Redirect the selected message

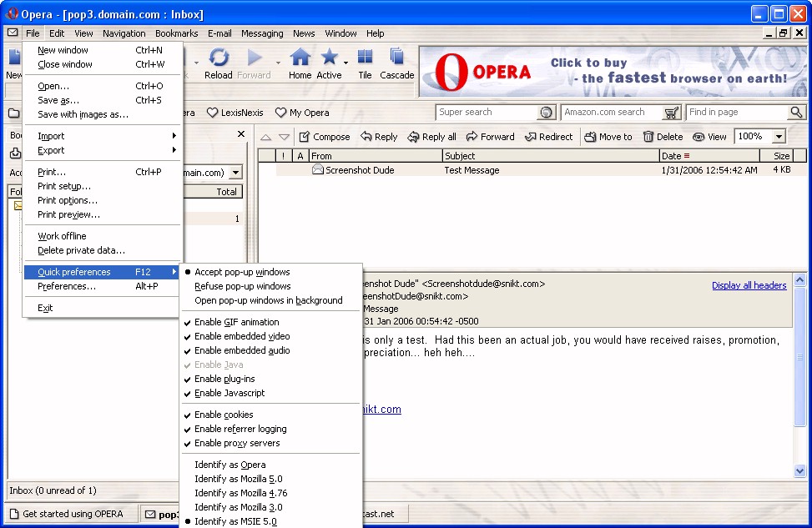point(549,137)
